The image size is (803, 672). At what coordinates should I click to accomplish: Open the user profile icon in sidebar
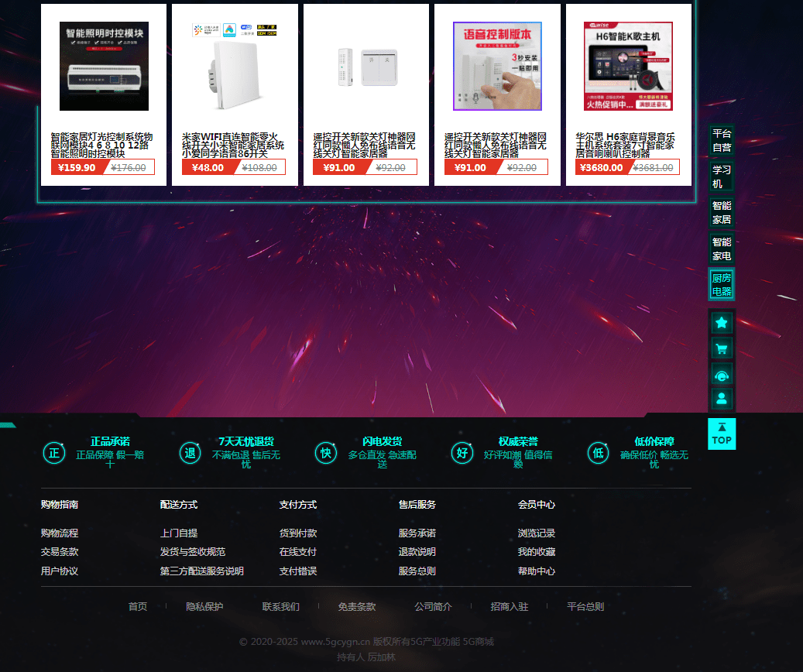coord(722,399)
